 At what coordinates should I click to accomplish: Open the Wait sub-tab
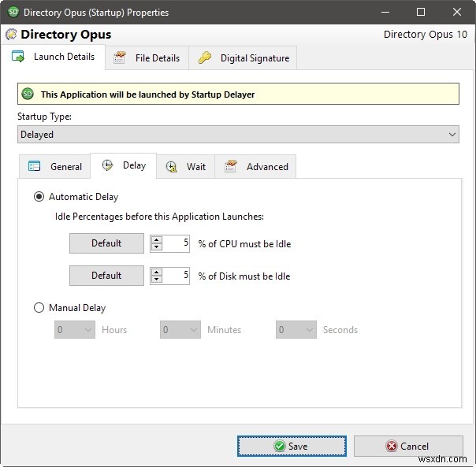(x=186, y=166)
